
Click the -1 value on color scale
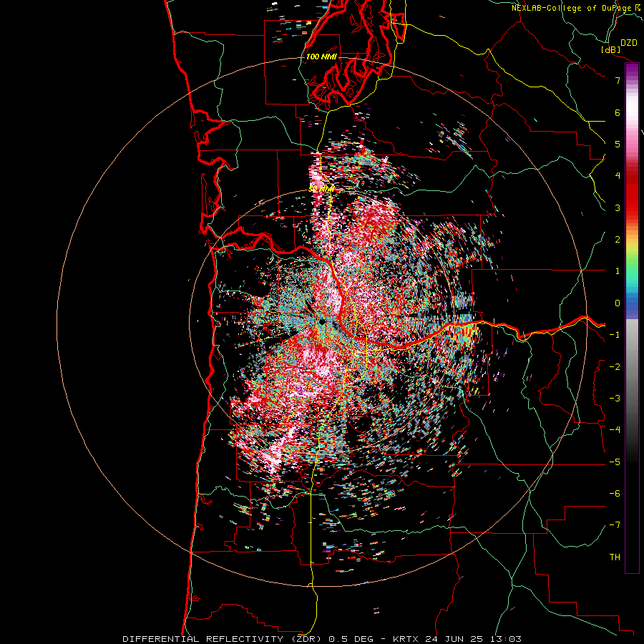click(x=615, y=335)
